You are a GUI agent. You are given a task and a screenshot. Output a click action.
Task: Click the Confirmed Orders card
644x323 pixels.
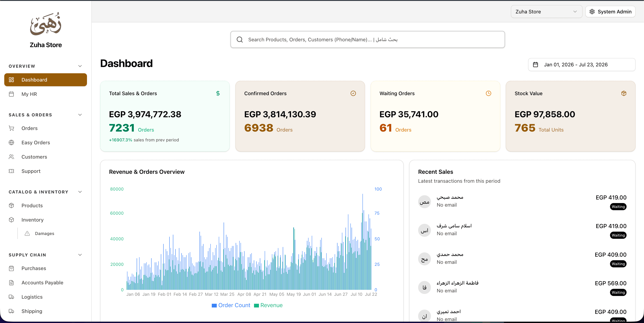point(300,116)
